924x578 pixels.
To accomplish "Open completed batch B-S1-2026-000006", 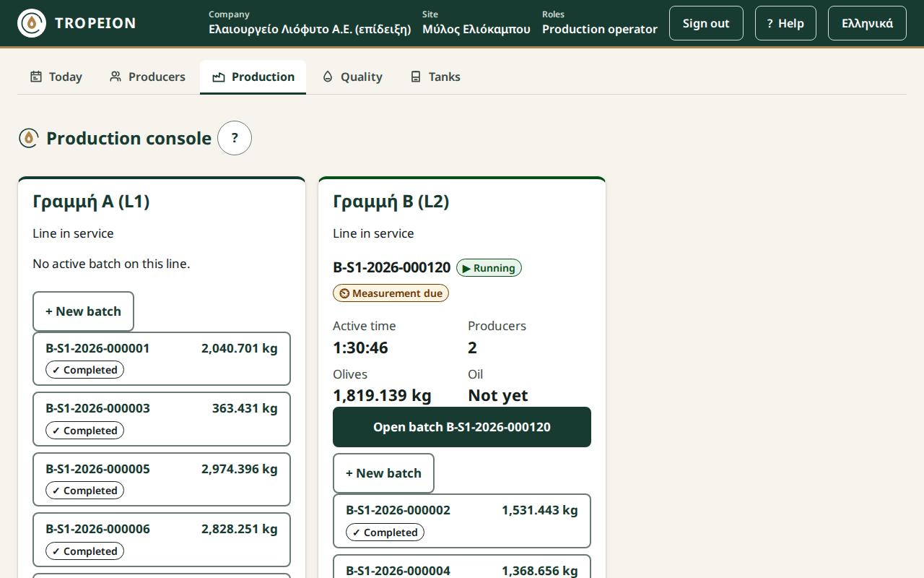I will coord(162,540).
